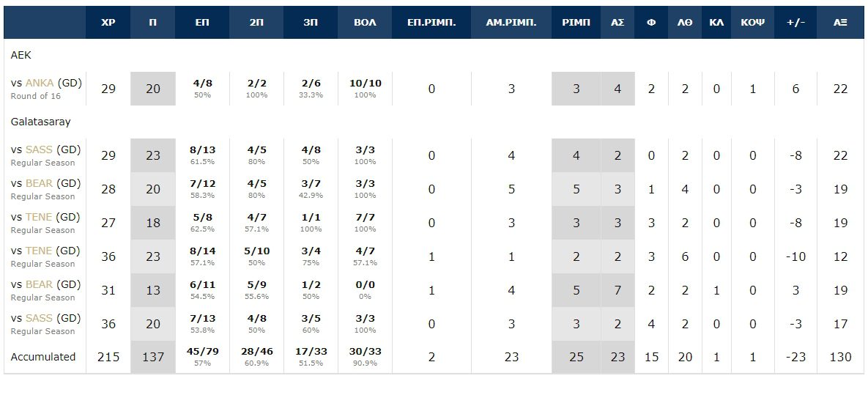The width and height of the screenshot is (868, 414).
Task: Click the ΚΟΨ column header
Action: pos(752,23)
